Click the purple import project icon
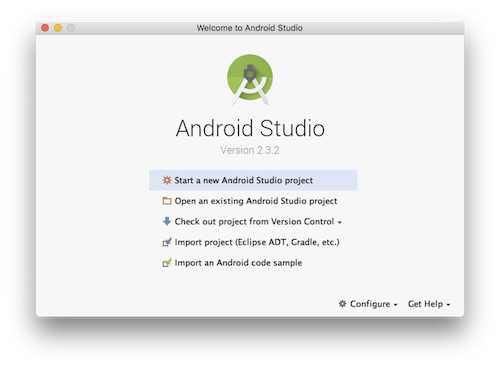500x368 pixels. pyautogui.click(x=167, y=242)
